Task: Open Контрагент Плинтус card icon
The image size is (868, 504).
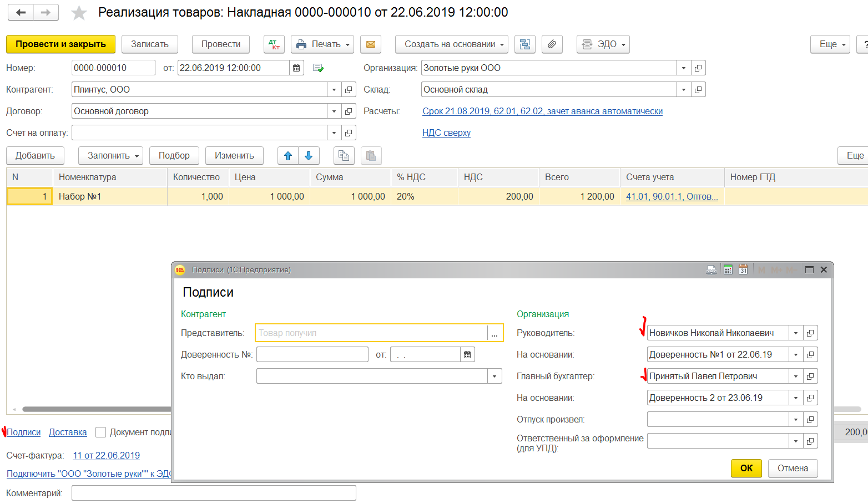Action: coord(349,89)
